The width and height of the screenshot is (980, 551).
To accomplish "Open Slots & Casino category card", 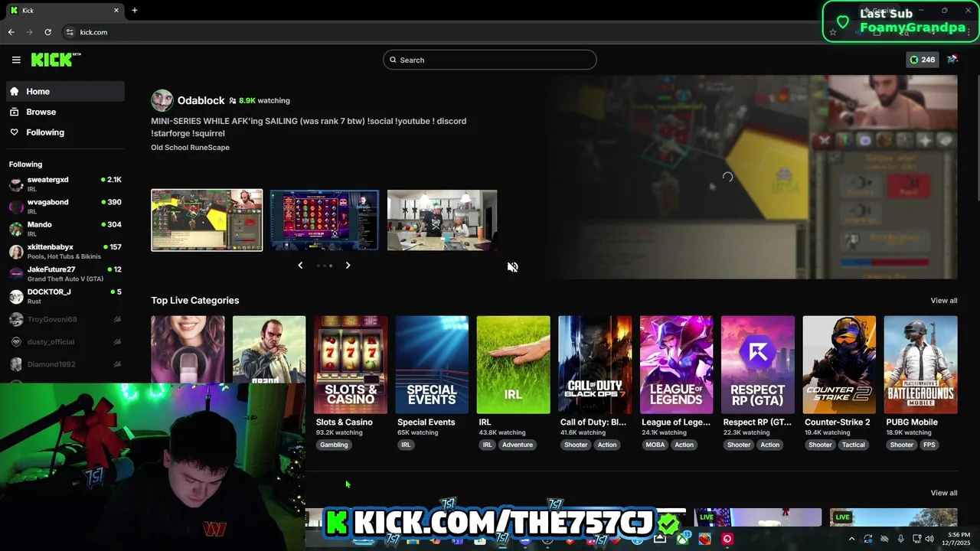I will 351,364.
